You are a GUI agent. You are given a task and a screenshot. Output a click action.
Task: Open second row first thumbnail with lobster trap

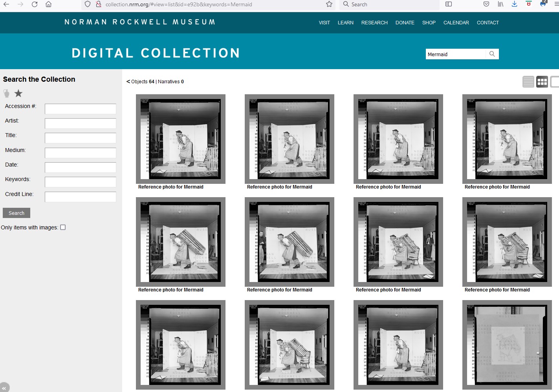(181, 242)
